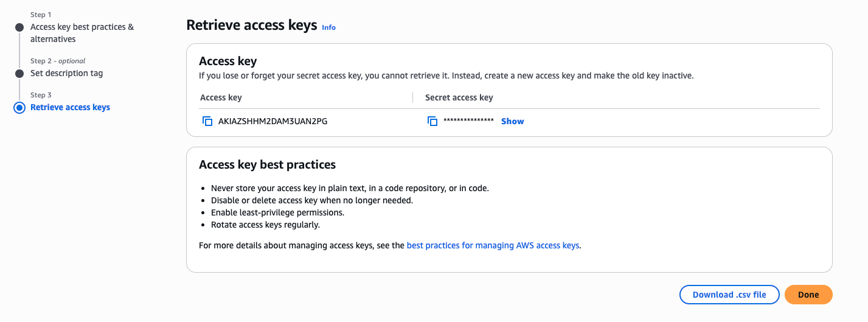Copy the secret access key icon

[x=432, y=121]
